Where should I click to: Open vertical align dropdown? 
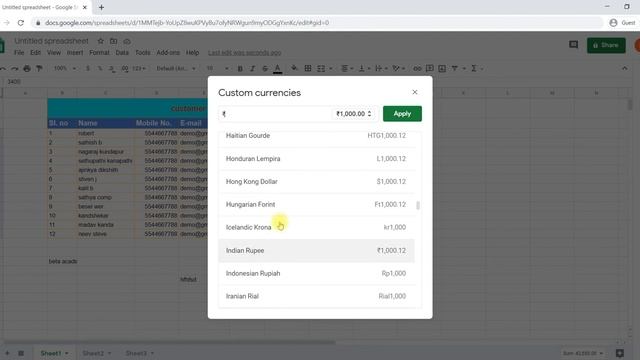(x=364, y=69)
